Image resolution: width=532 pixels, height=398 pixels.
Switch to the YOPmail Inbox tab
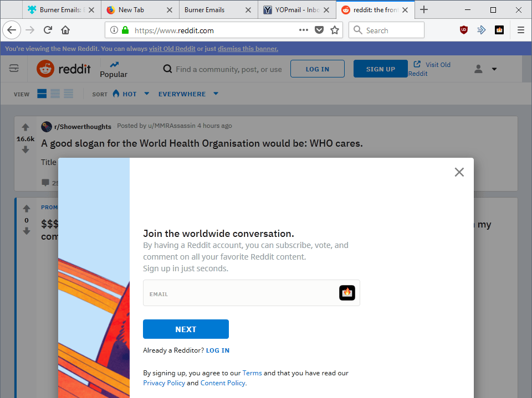coord(297,10)
